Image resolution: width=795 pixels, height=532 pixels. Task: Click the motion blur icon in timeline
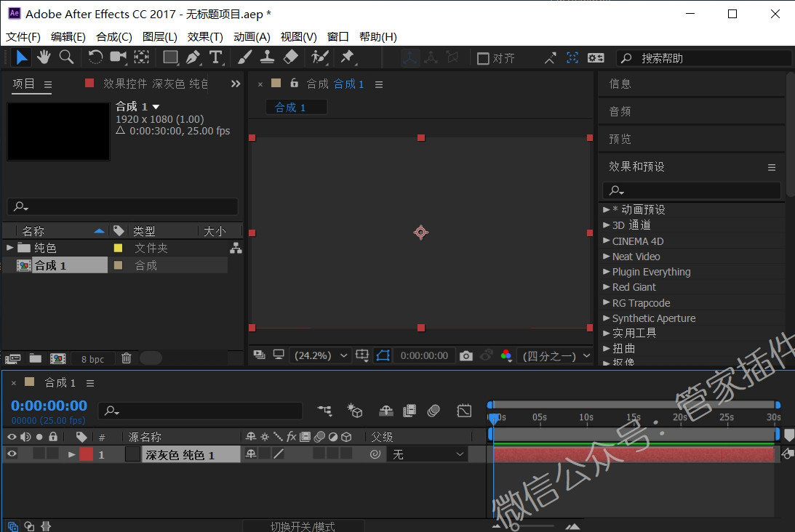[434, 411]
